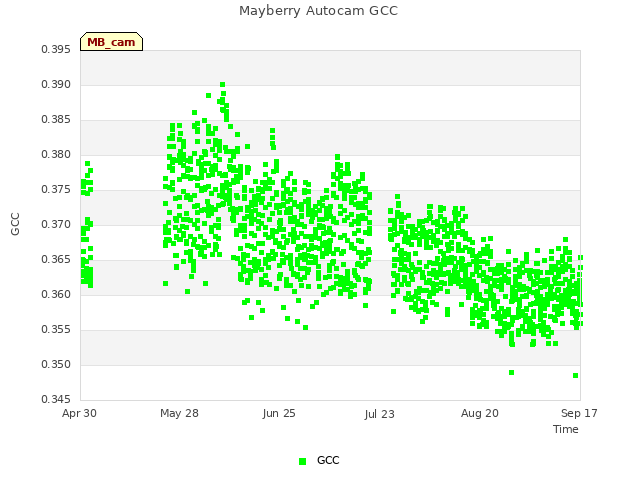The width and height of the screenshot is (640, 480).
Task: Click the chart title Mayberry Autocam GCC
Action: click(318, 11)
